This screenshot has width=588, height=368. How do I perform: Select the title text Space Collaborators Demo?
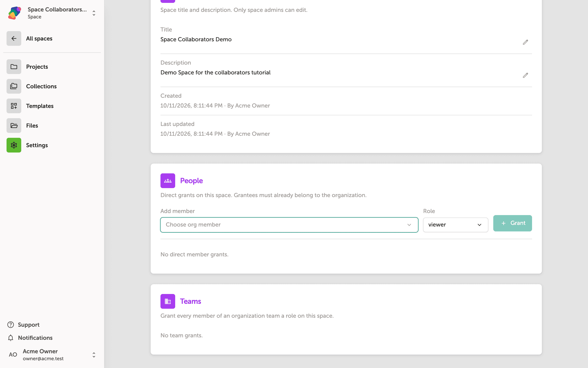[196, 39]
